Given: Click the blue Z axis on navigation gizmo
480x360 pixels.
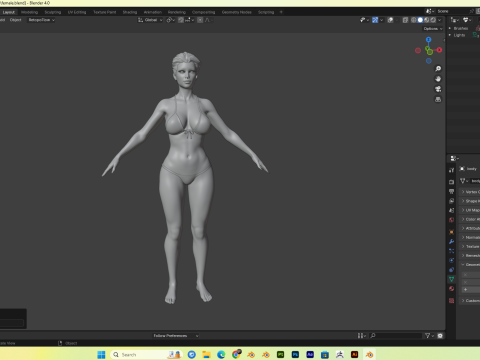Looking at the screenshot, I should coord(429,39).
